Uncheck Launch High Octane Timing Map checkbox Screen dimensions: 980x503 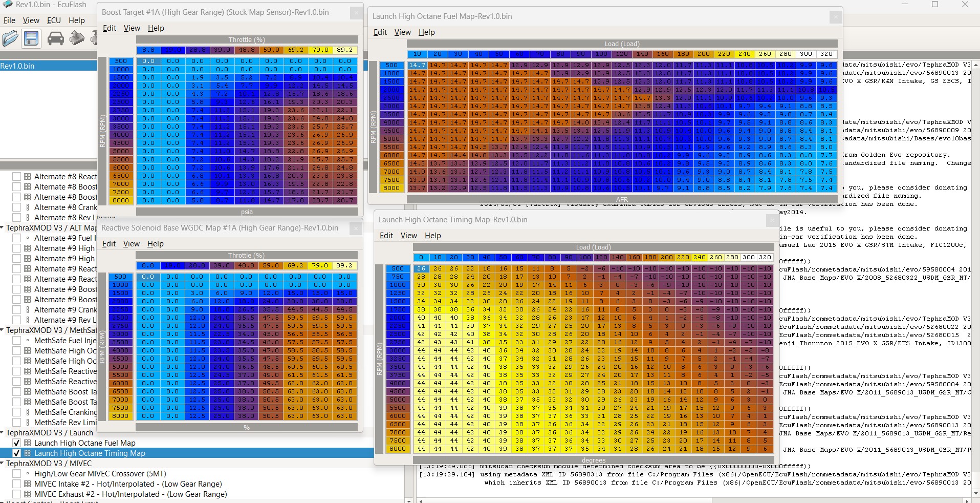point(16,453)
